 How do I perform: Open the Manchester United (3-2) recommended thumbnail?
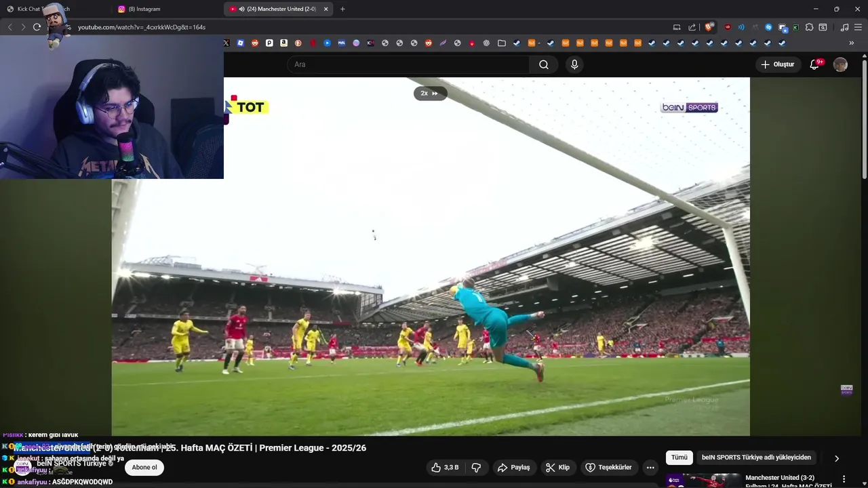pyautogui.click(x=703, y=481)
